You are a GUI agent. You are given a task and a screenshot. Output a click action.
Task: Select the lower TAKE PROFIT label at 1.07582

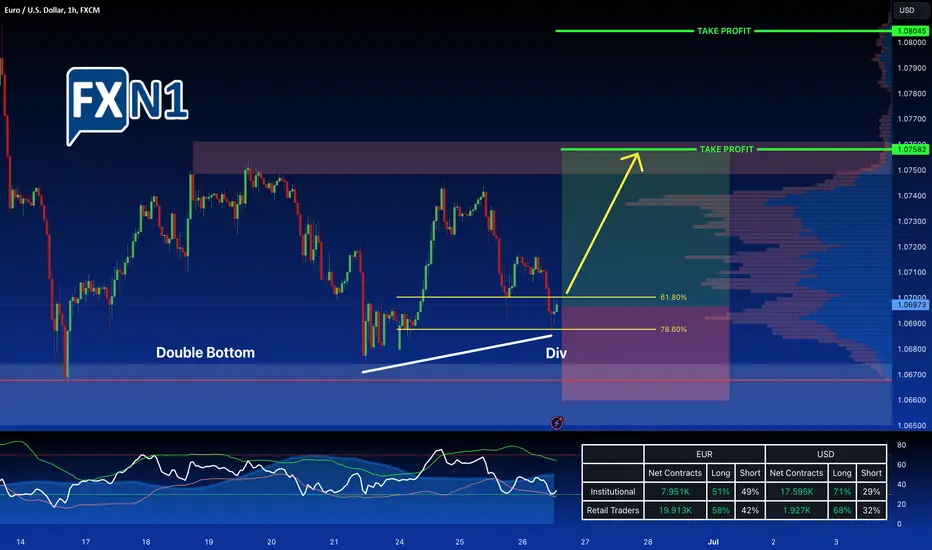726,149
